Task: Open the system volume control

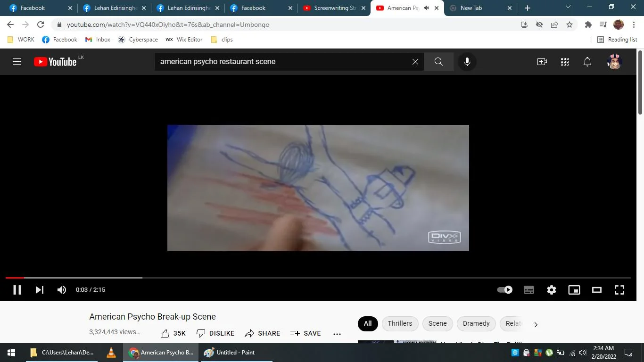Action: click(583, 353)
